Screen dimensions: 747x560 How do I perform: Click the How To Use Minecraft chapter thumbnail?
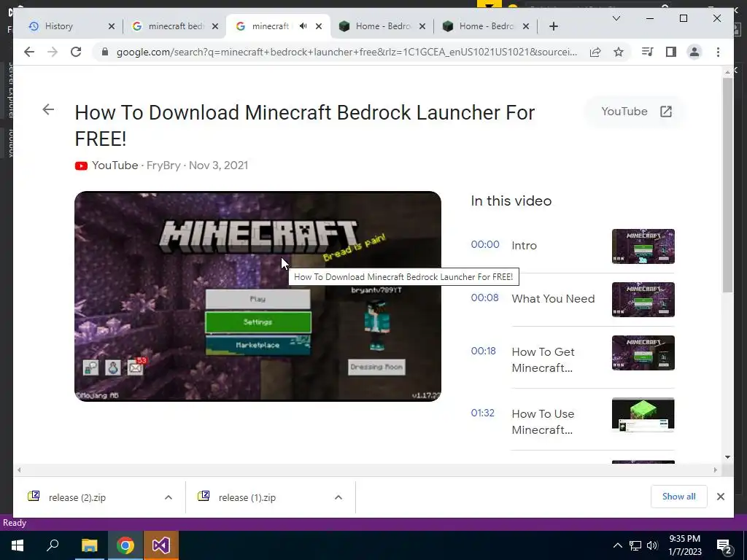[x=643, y=415]
